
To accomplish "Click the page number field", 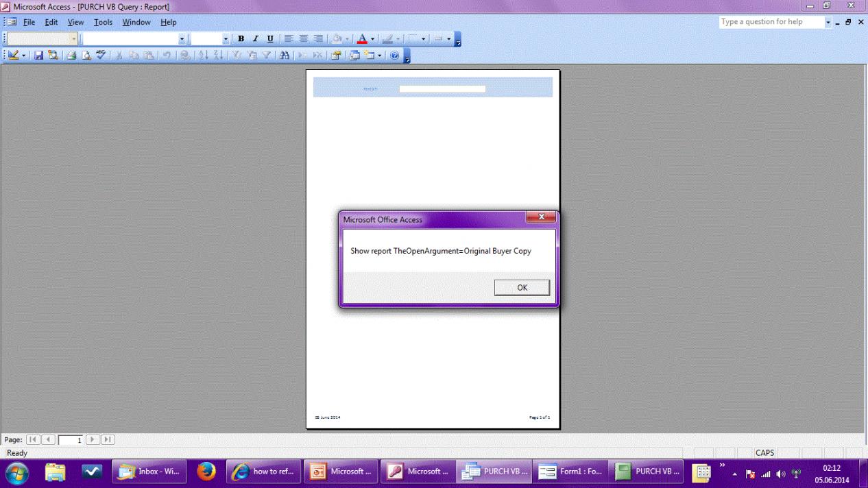I will 71,440.
